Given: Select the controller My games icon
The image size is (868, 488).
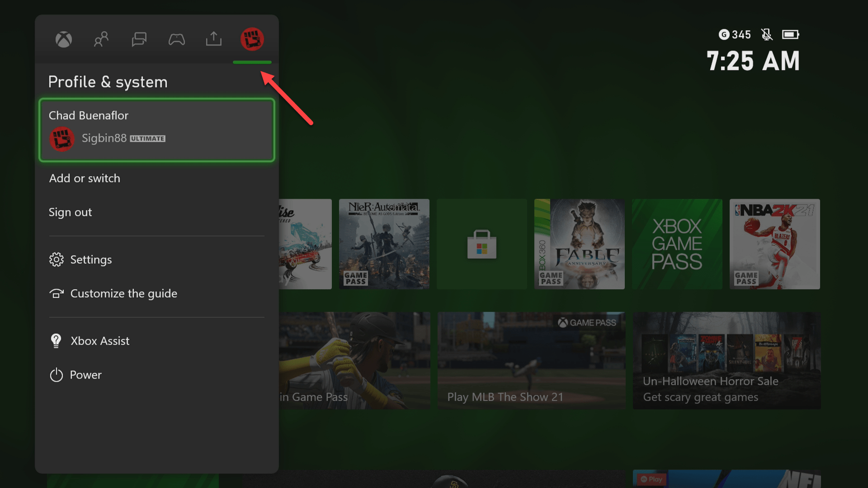Looking at the screenshot, I should click(x=177, y=39).
